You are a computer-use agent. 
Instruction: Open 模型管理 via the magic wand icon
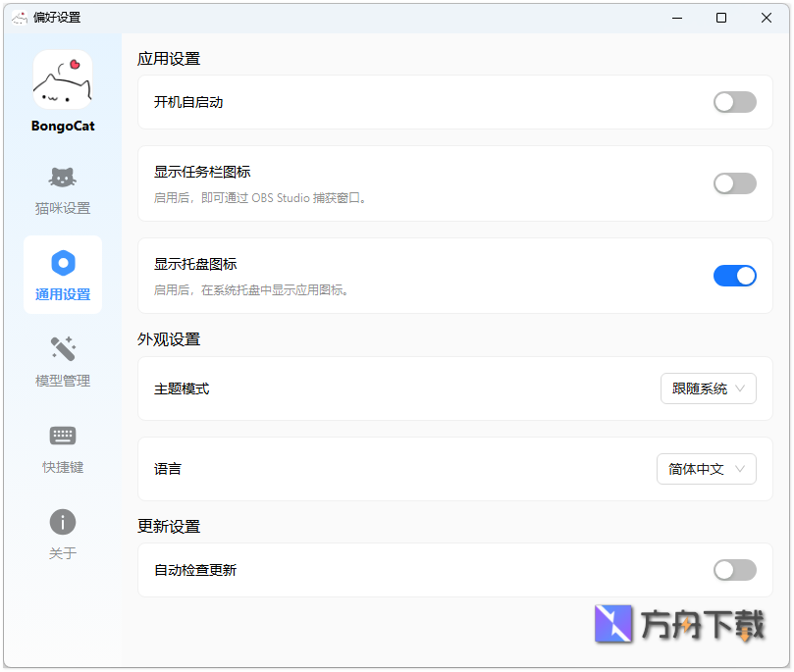coord(62,348)
